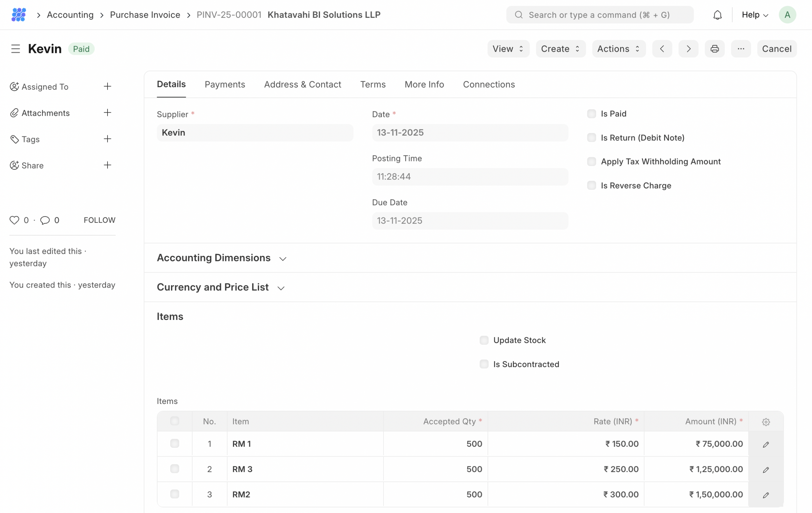Click the Cancel button
This screenshot has height=513, width=812.
(776, 49)
